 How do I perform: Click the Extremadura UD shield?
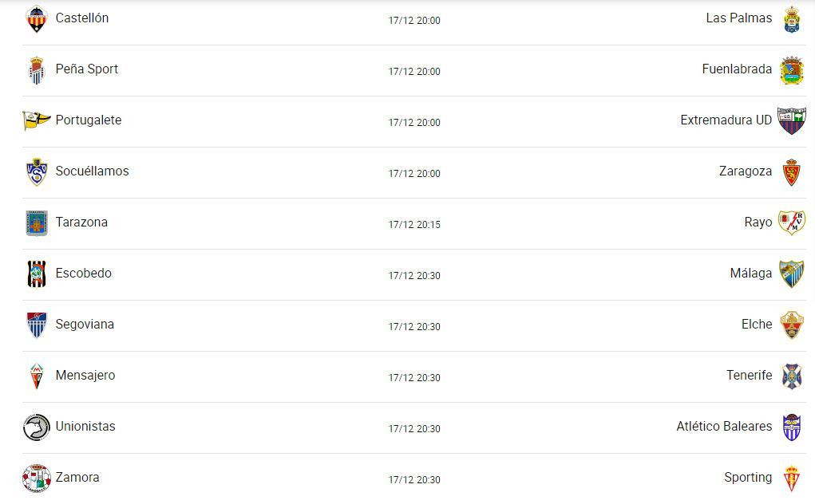(792, 120)
